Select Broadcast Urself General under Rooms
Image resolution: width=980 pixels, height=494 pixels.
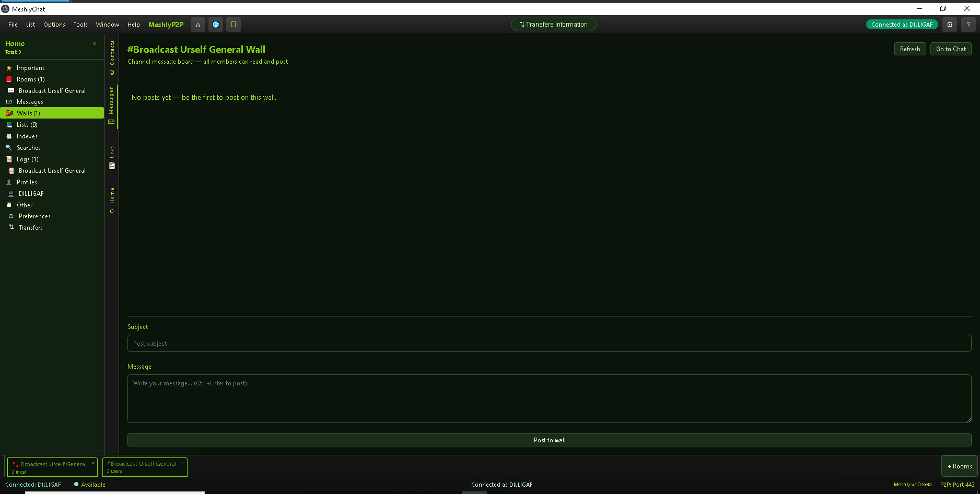click(52, 91)
